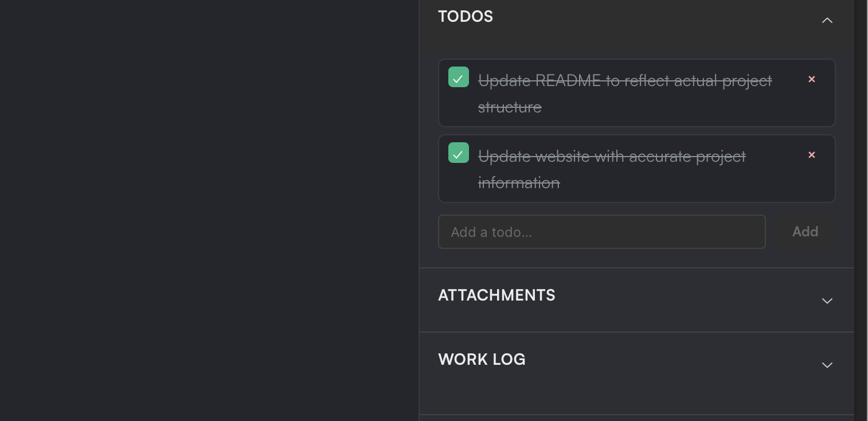Select the website update todo text
Screen dimensions: 868x421
(x=612, y=169)
